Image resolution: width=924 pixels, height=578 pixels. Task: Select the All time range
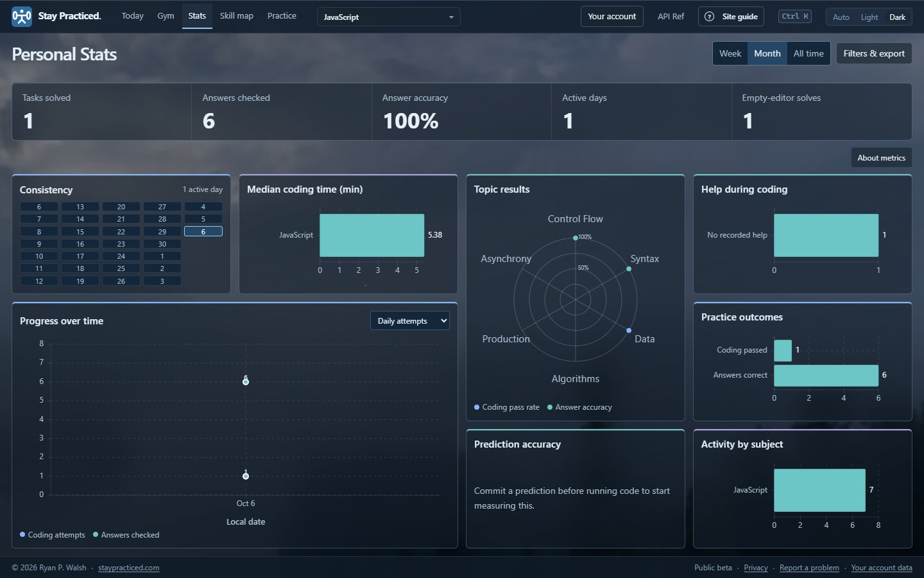[x=809, y=53]
